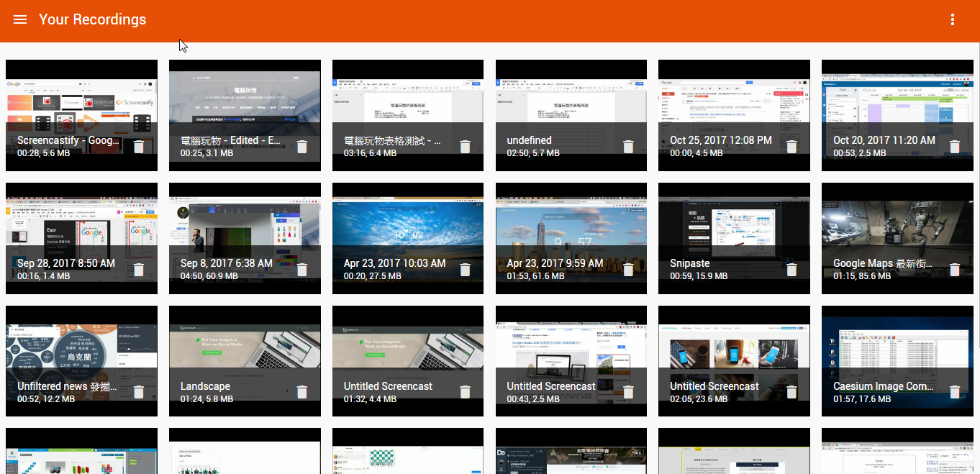
Task: Delete the Google Maps recording
Action: (x=955, y=270)
